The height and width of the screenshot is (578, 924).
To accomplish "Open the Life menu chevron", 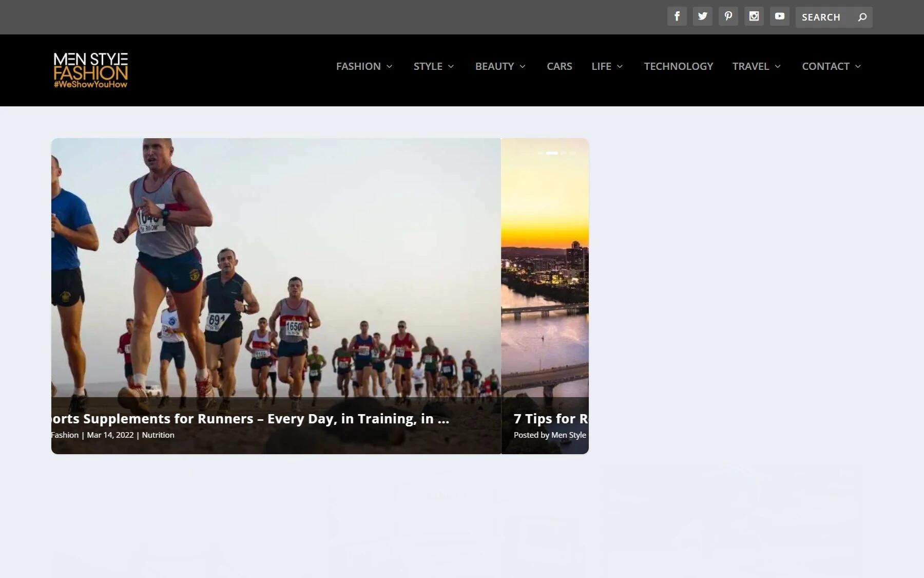I will pos(620,66).
